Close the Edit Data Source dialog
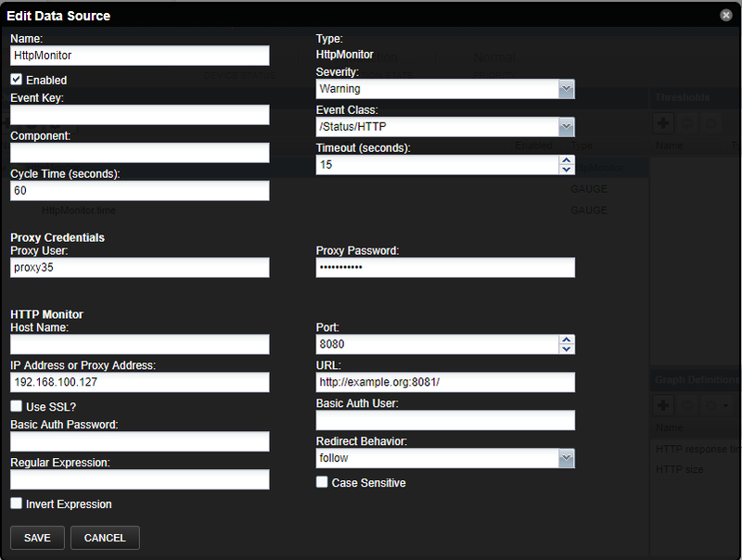 [x=726, y=15]
